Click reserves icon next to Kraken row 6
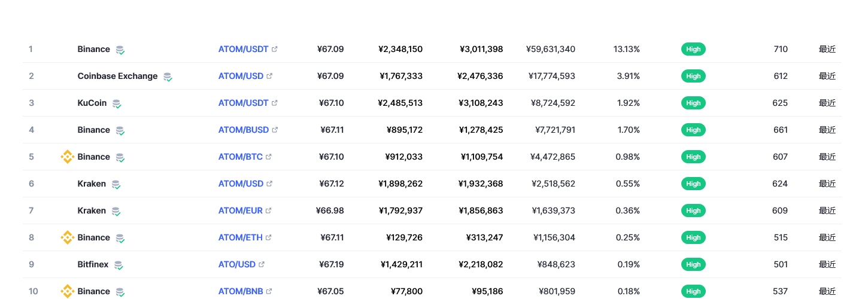Screen dimensions: 868x299 116,184
